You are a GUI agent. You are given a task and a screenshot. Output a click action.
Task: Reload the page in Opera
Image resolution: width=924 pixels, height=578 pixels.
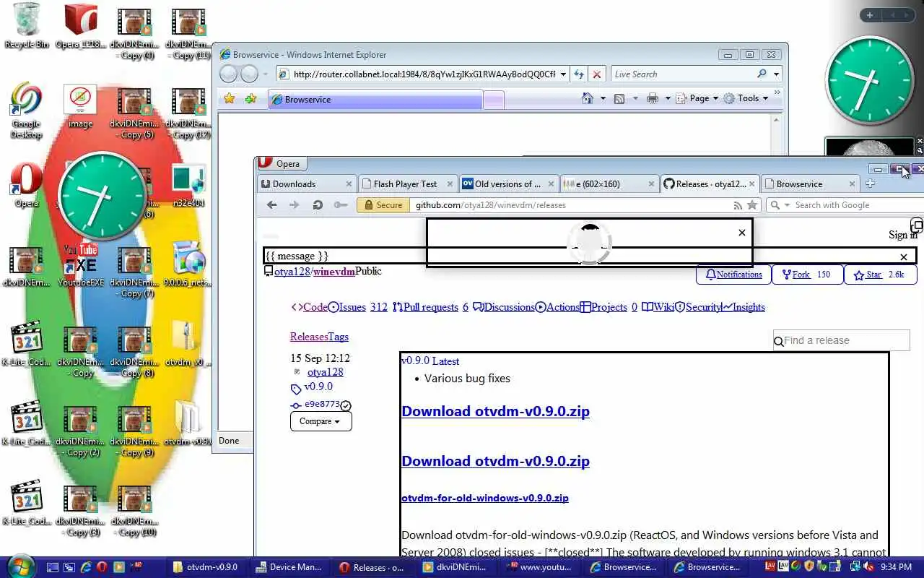coord(317,205)
